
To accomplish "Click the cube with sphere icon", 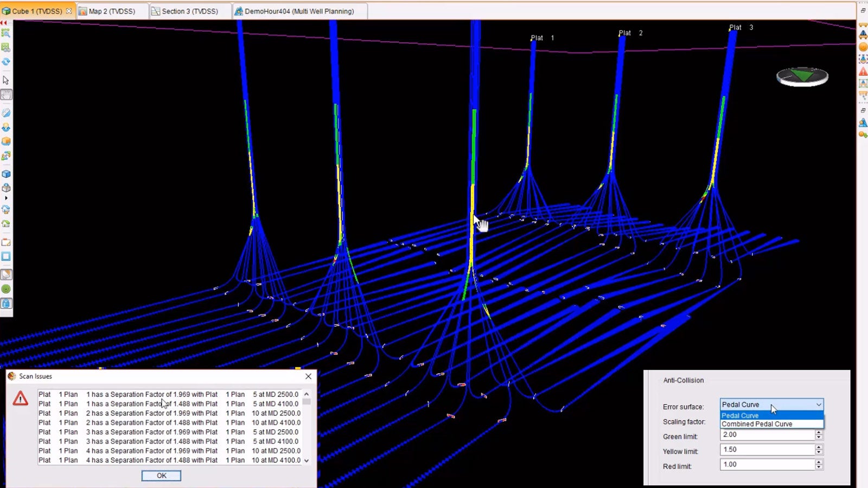I will pyautogui.click(x=6, y=188).
